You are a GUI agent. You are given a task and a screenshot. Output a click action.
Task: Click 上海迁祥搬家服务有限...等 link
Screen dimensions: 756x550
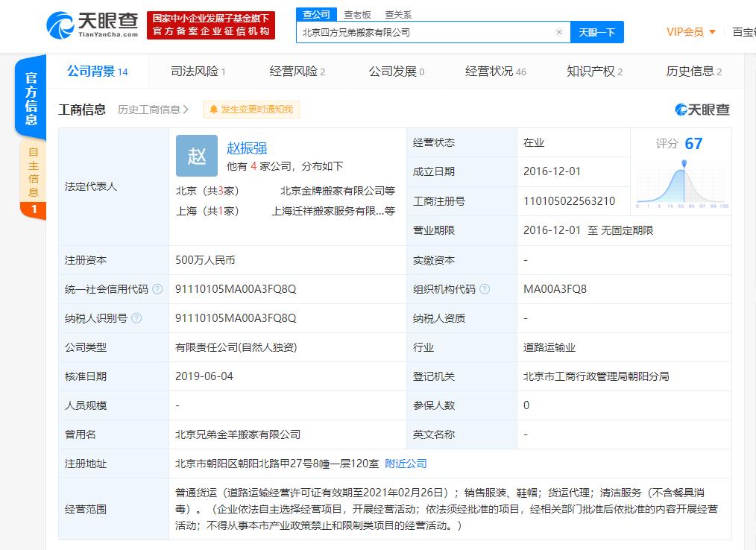pyautogui.click(x=333, y=211)
